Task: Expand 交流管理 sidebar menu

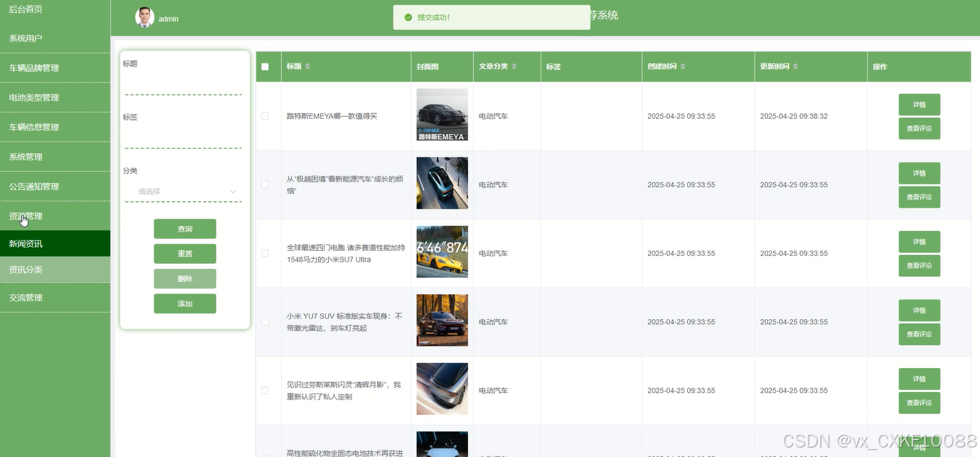Action: (55, 297)
